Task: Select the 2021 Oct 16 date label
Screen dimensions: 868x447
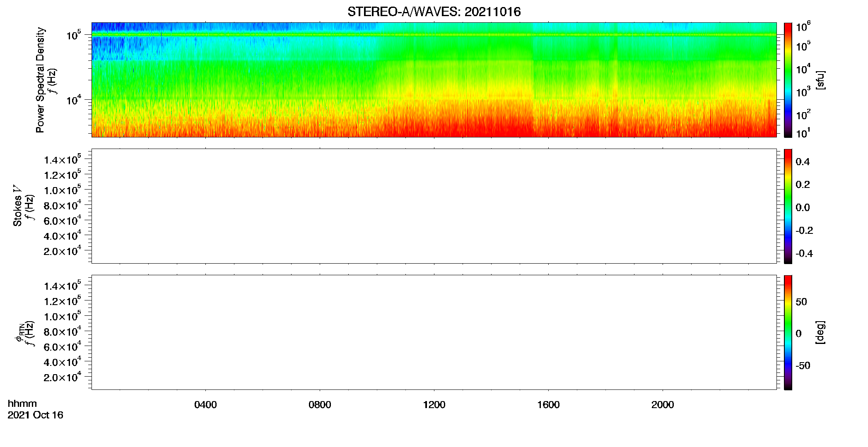Action: coord(36,415)
